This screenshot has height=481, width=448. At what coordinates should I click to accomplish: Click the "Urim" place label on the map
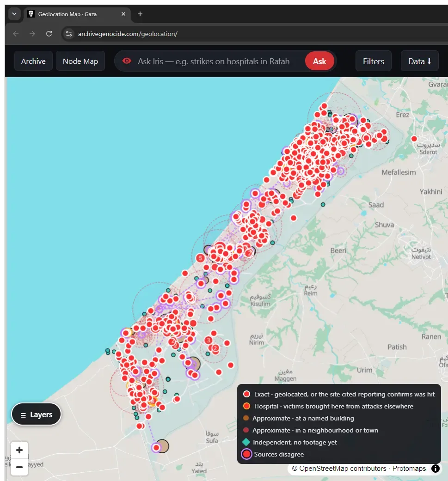(364, 370)
